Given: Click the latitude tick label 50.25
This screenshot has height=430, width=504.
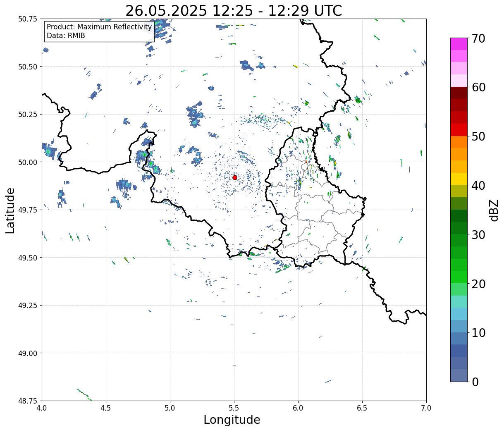Looking at the screenshot, I should [x=28, y=115].
